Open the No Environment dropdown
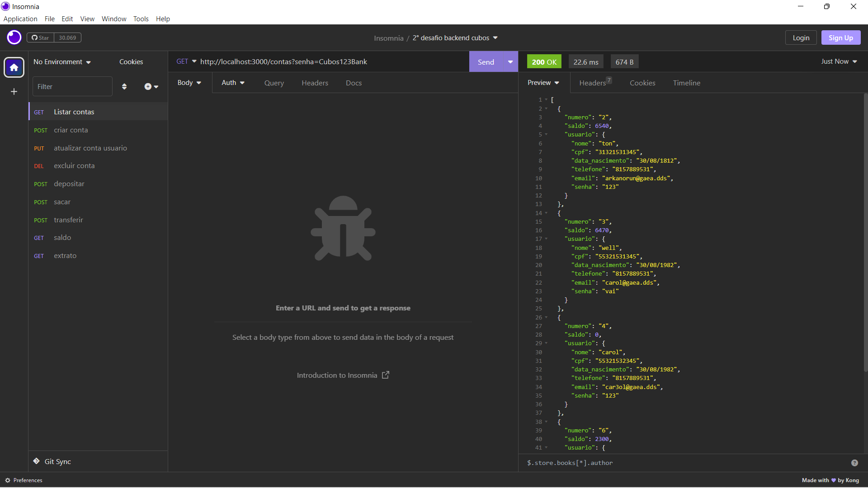 pos(62,61)
